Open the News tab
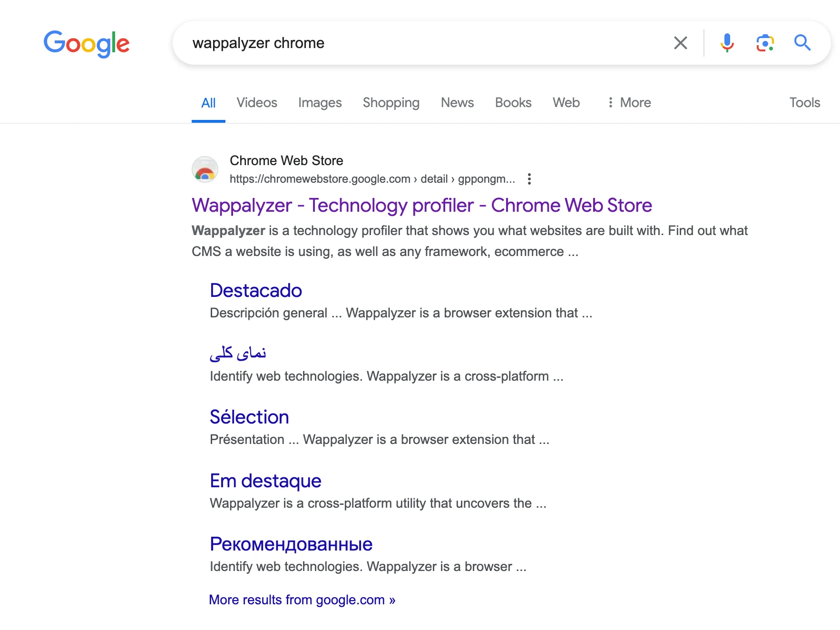Image resolution: width=840 pixels, height=630 pixels. (457, 103)
